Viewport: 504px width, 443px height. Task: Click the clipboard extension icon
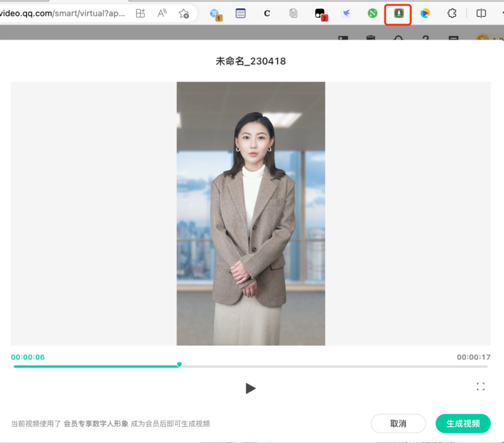(293, 13)
